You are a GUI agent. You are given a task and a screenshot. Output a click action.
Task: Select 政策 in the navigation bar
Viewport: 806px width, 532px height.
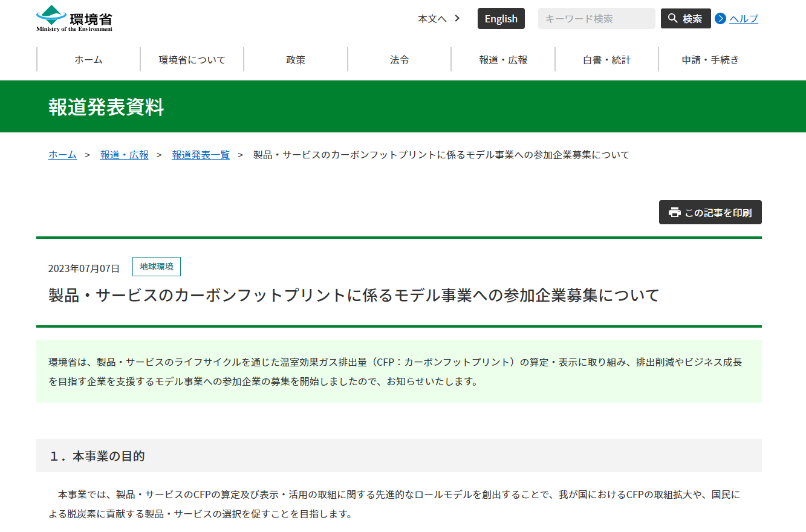[x=296, y=60]
